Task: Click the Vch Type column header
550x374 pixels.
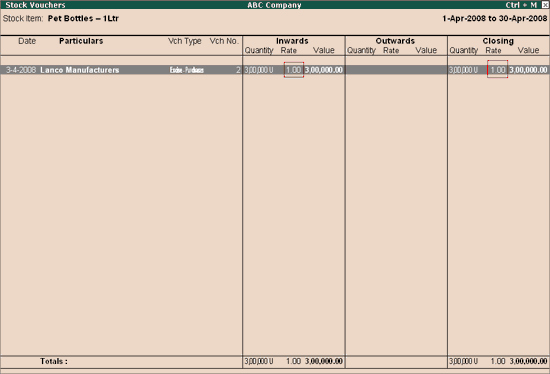Action: [x=185, y=41]
